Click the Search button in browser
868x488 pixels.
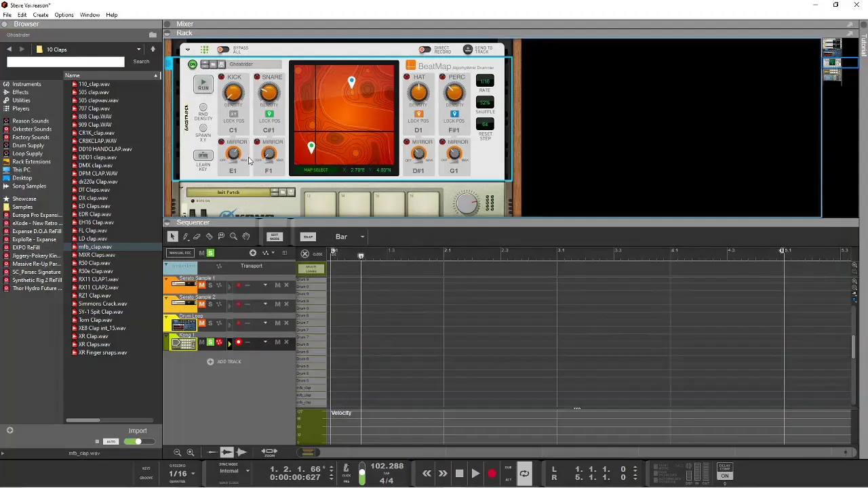(x=141, y=62)
